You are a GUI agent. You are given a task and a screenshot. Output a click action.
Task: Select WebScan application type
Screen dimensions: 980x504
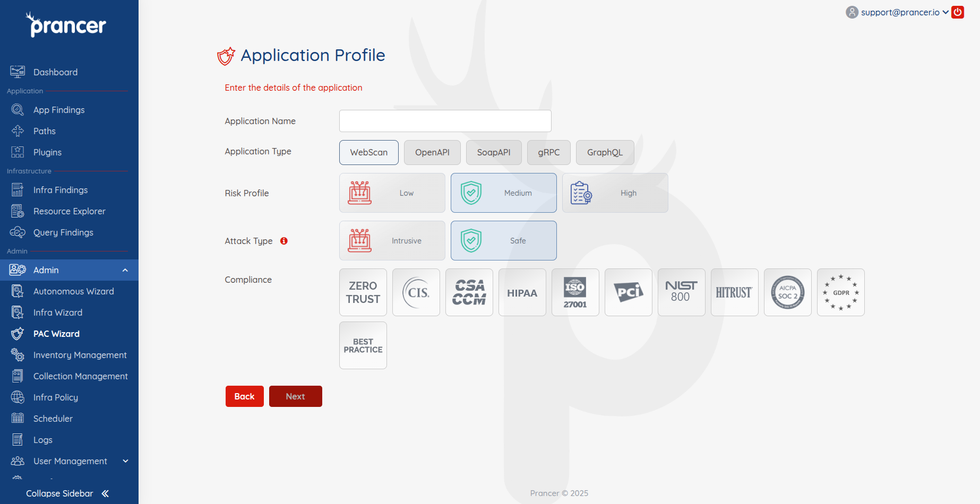pyautogui.click(x=369, y=152)
